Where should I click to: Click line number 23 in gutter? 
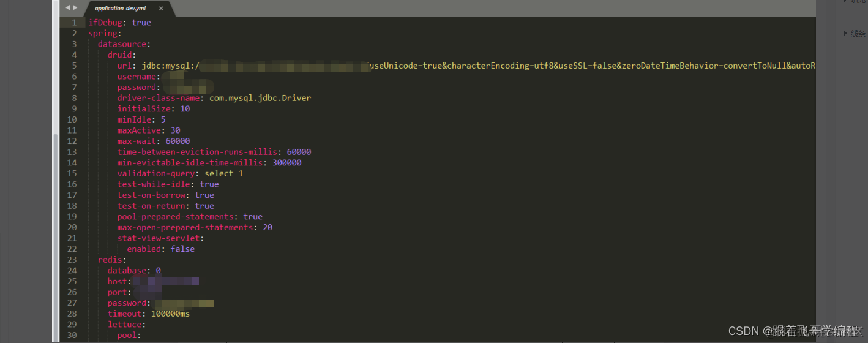coord(72,260)
